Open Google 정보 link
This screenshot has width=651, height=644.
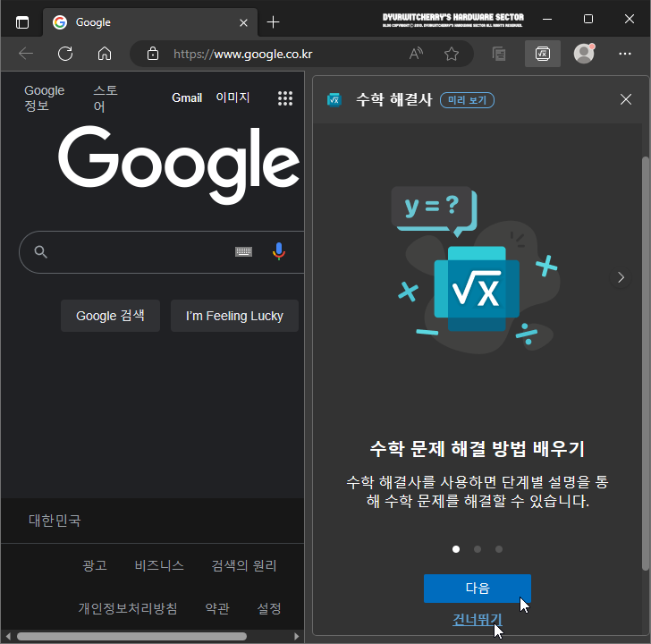[44, 98]
